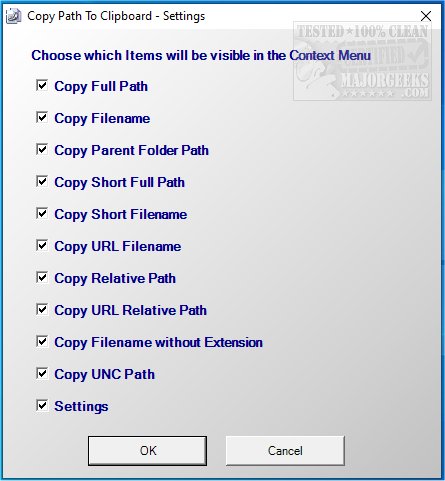Screen dimensions: 445x481
Task: Click the dialog title text
Action: click(x=116, y=16)
